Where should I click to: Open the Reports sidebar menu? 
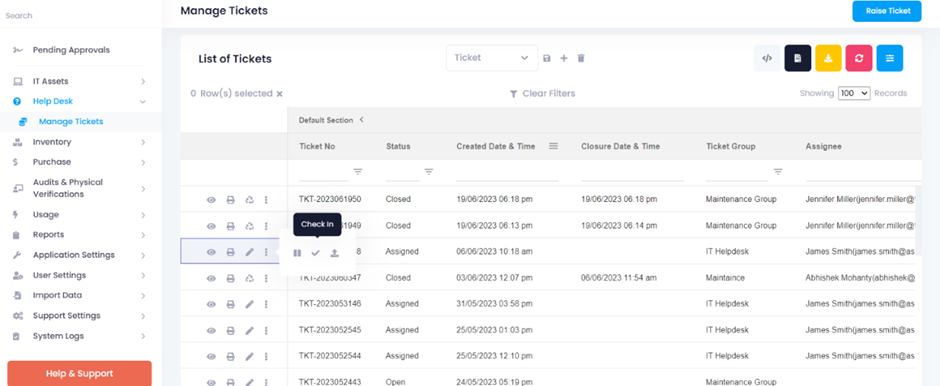coord(80,234)
